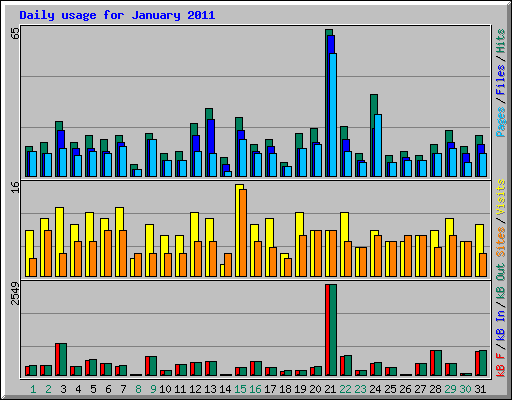Click day 2 on the x-axis
The image size is (512, 400).
(48, 389)
